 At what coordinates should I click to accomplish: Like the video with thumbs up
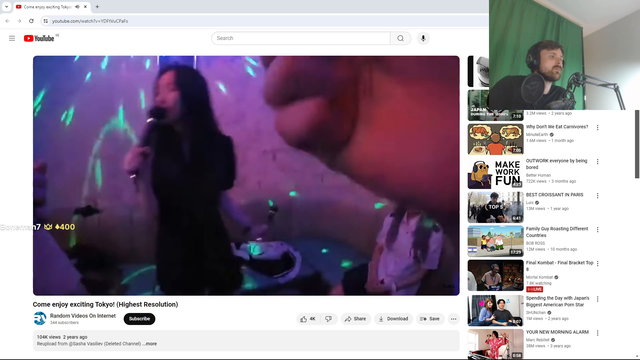(308, 319)
